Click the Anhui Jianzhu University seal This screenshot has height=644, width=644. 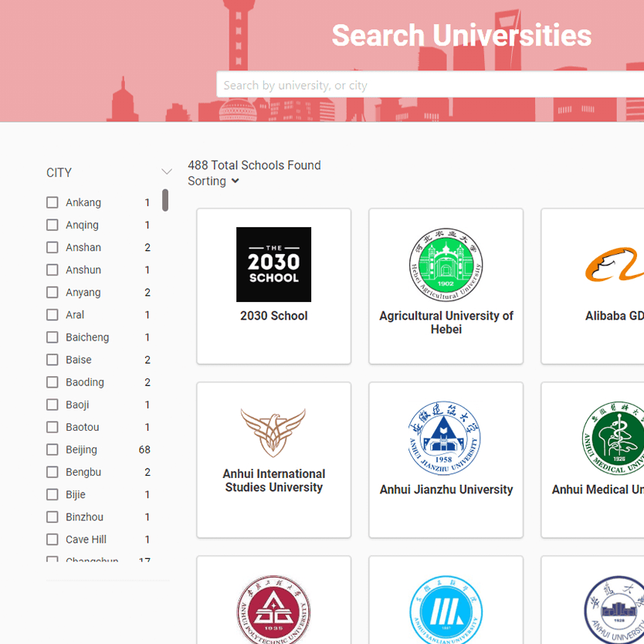click(x=446, y=437)
